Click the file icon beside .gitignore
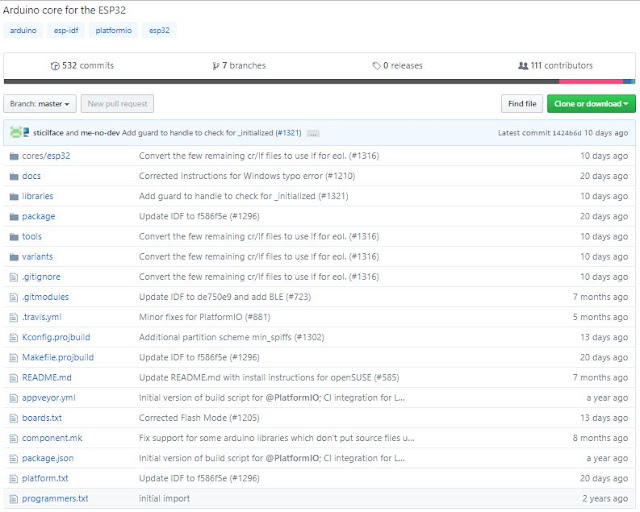The width and height of the screenshot is (640, 512). pyautogui.click(x=14, y=277)
